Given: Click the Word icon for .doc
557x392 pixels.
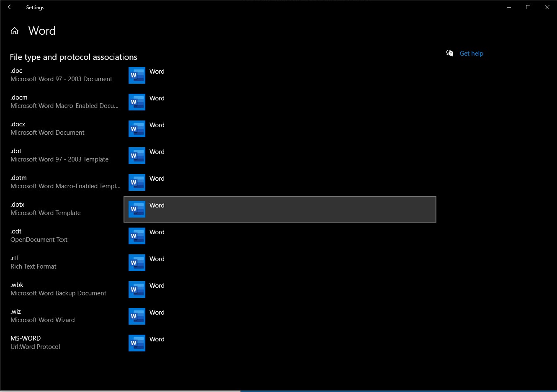Looking at the screenshot, I should [137, 75].
